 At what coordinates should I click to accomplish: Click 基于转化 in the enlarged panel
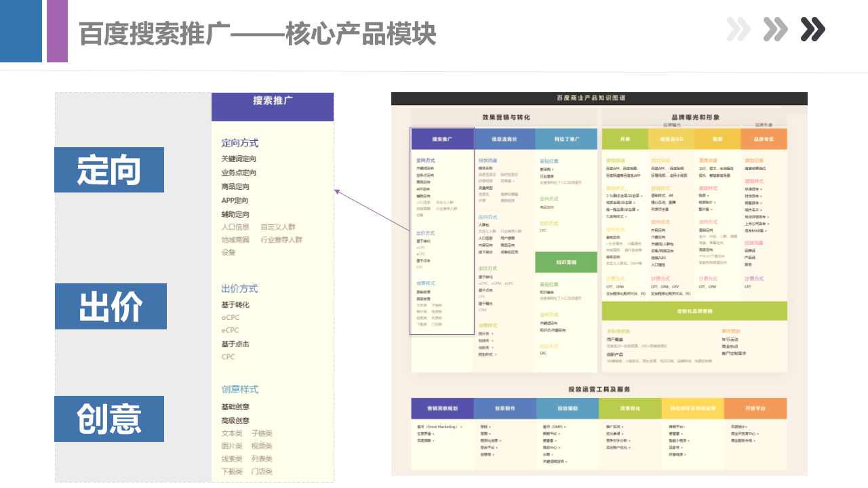[x=235, y=305]
